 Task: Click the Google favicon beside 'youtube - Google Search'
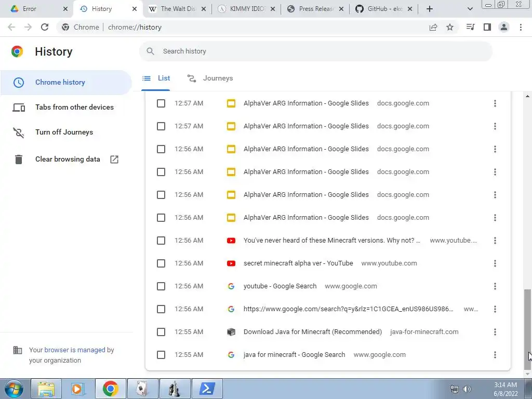[x=231, y=286]
